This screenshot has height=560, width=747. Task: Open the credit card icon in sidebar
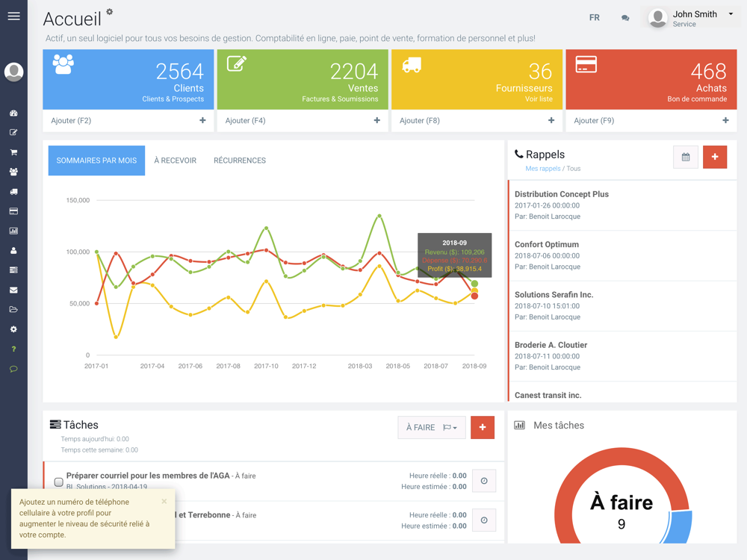(x=13, y=211)
